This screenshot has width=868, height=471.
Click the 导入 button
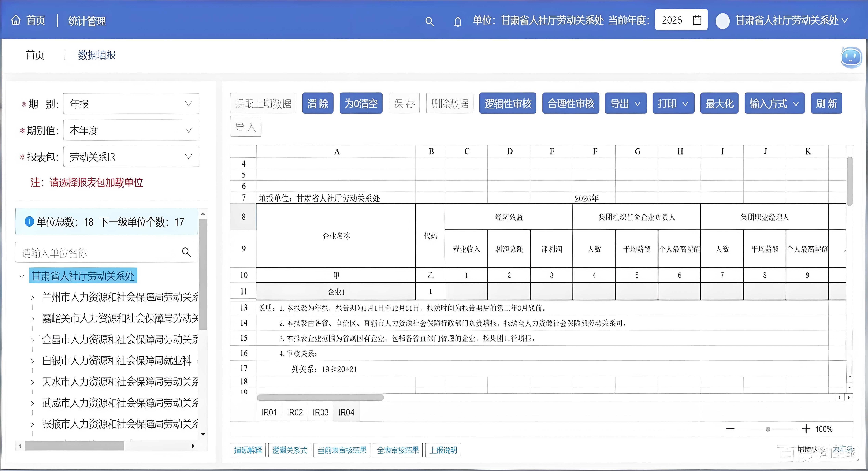tap(246, 127)
